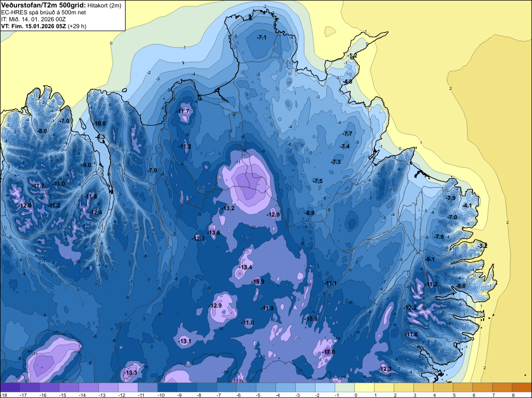Click the -11.8 temperature value

click(x=90, y=197)
